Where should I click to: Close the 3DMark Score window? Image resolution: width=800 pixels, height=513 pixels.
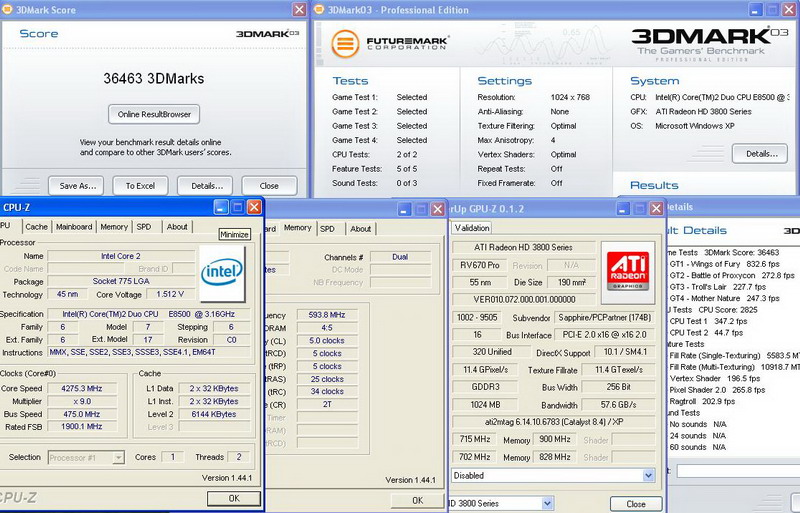pyautogui.click(x=299, y=9)
